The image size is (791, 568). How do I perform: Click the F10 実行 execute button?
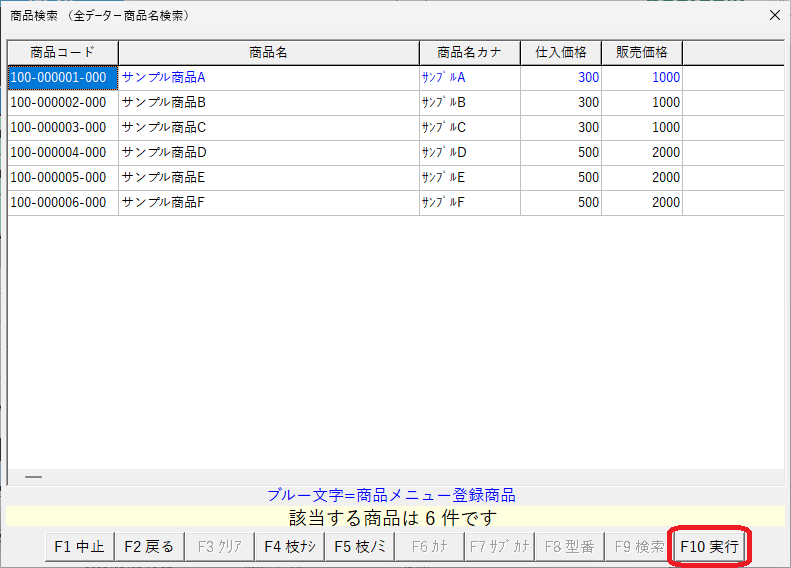[709, 547]
